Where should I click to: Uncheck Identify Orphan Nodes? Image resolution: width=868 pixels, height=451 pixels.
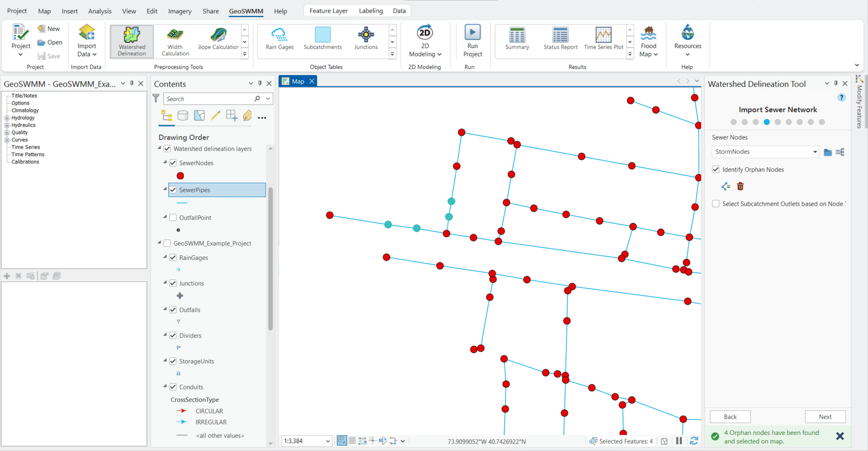(x=716, y=169)
